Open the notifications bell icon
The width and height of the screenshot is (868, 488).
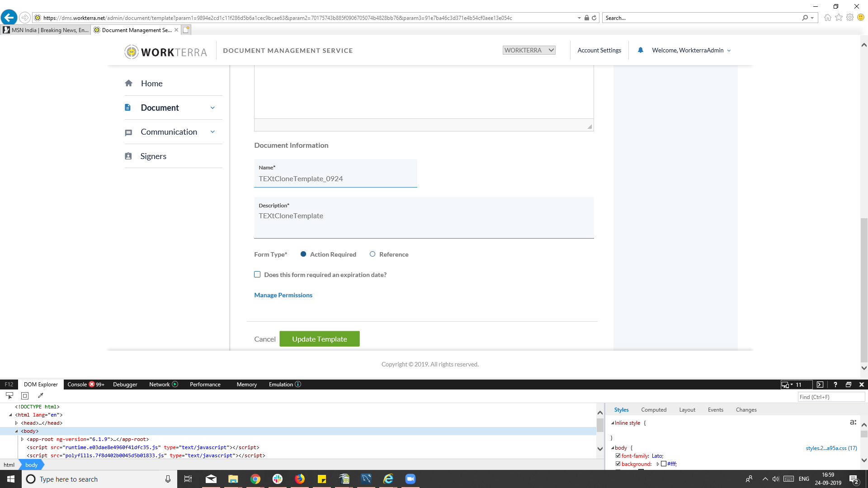640,50
